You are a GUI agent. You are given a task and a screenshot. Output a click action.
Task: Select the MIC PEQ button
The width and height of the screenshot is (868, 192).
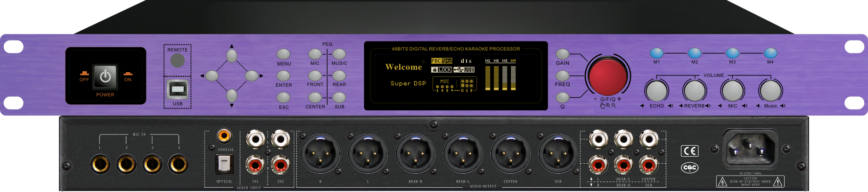click(x=315, y=54)
